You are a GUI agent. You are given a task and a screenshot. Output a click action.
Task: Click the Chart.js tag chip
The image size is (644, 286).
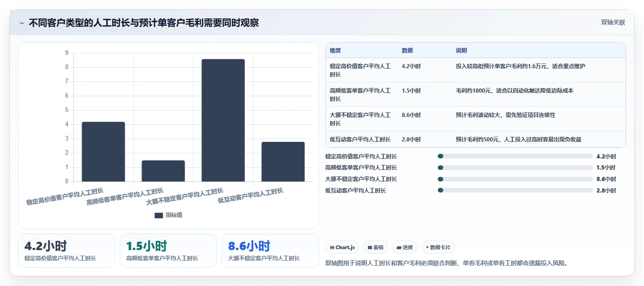(342, 247)
